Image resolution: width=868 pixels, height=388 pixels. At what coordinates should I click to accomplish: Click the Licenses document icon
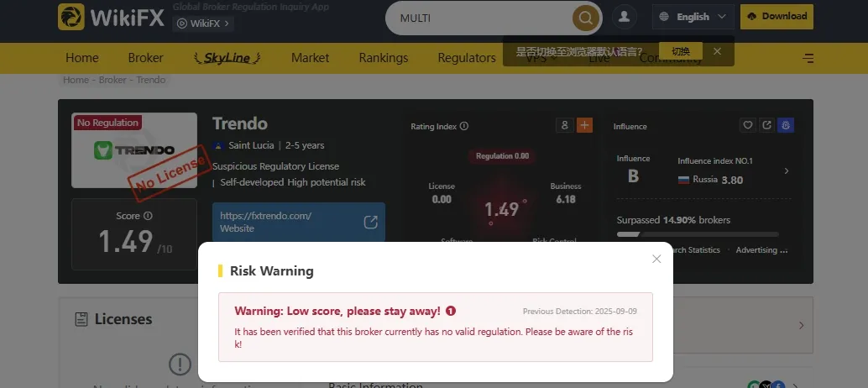coord(81,319)
